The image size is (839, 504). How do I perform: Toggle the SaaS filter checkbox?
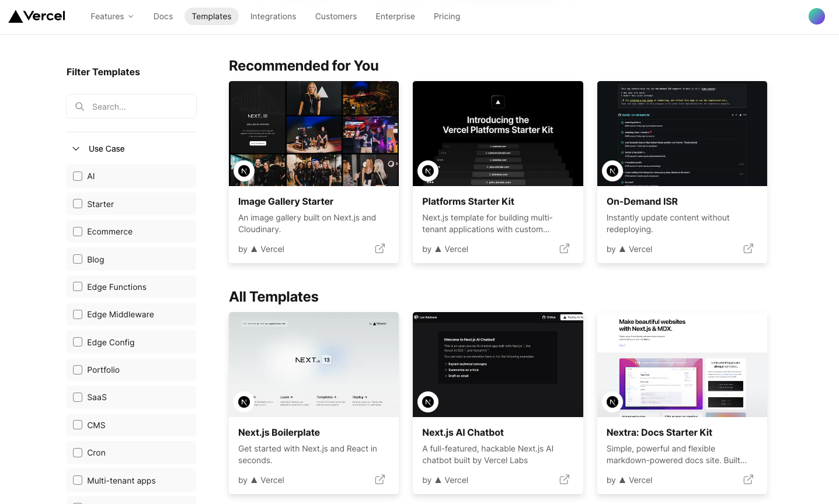[78, 397]
